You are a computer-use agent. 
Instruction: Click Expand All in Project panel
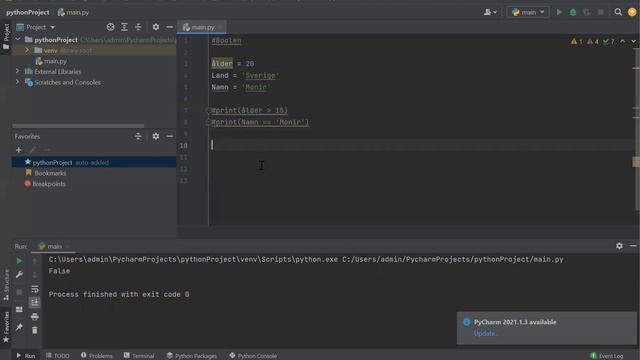(124, 27)
